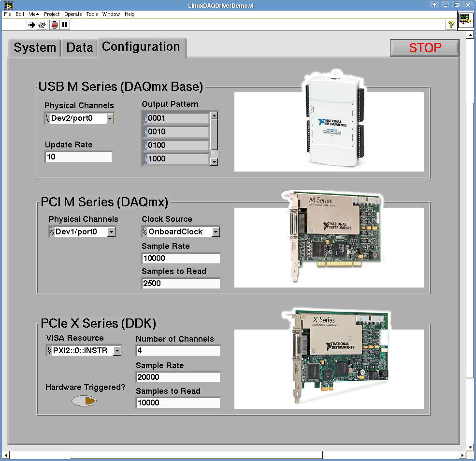Viewport: 476px width, 461px height.
Task: Toggle the Hardware Triggered switch
Action: coord(84,401)
